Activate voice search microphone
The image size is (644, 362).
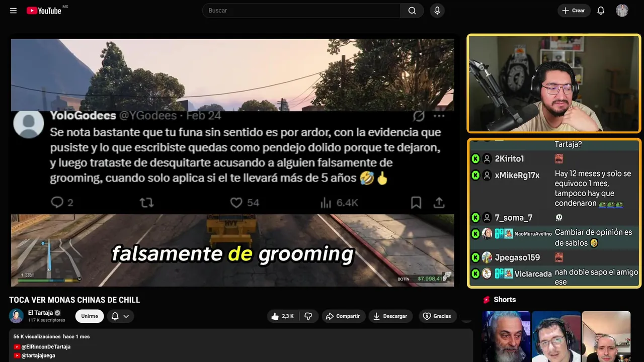[x=437, y=11]
